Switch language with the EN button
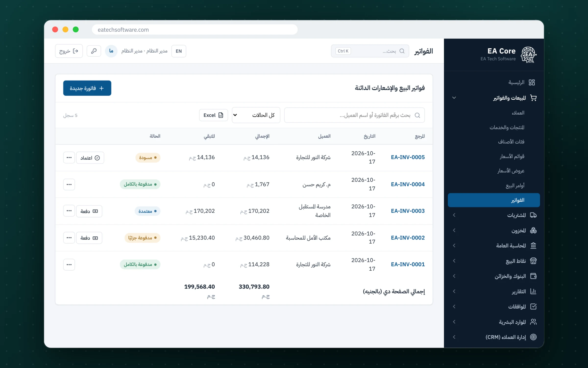Image resolution: width=588 pixels, height=368 pixels. point(179,51)
